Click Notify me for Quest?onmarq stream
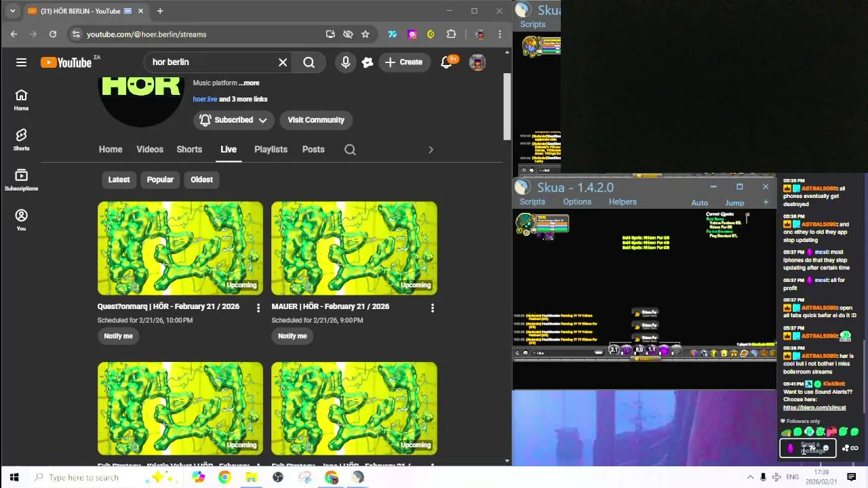The width and height of the screenshot is (868, 488). click(118, 335)
